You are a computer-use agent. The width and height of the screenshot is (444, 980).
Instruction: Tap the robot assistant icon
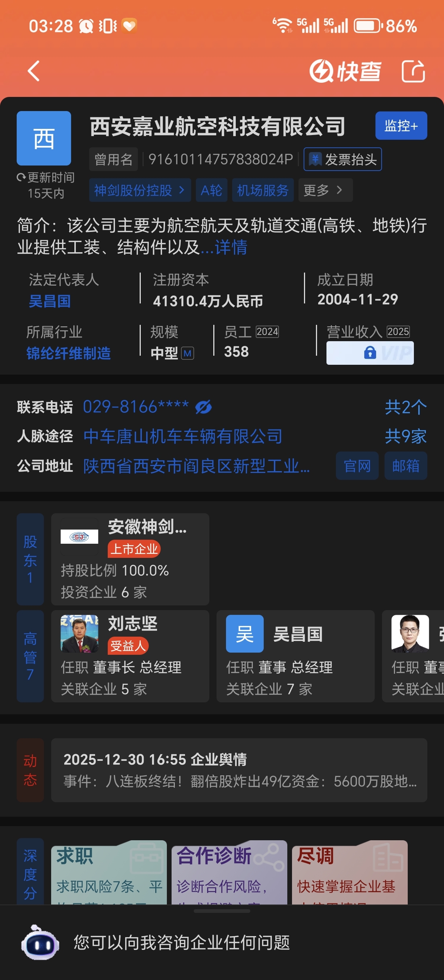point(40,943)
